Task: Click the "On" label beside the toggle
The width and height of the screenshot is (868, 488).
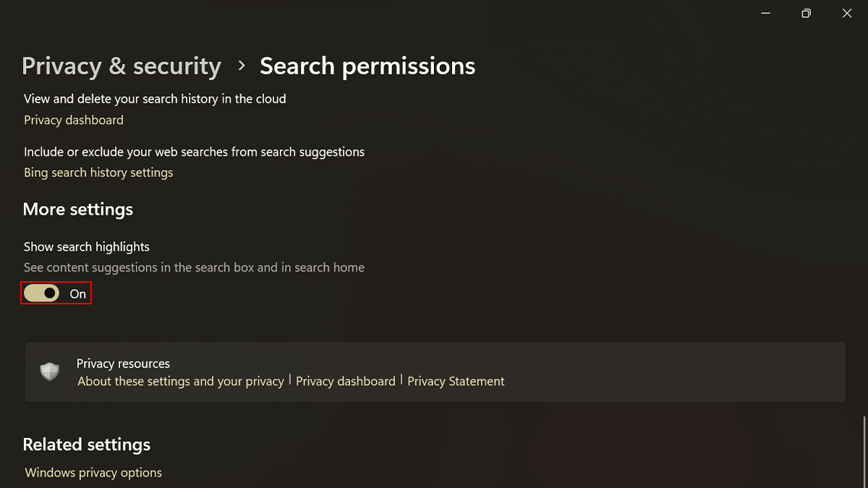Action: pos(78,294)
